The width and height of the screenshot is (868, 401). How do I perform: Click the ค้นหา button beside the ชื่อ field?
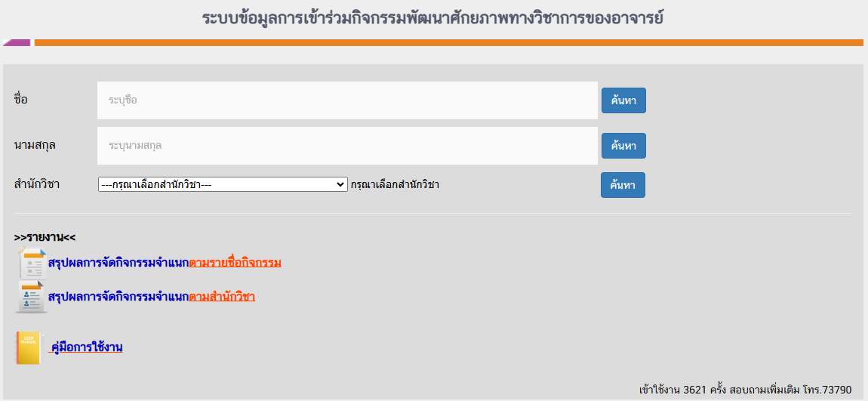(x=623, y=100)
